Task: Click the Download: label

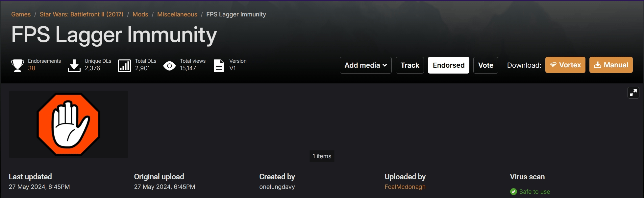Action: tap(524, 65)
